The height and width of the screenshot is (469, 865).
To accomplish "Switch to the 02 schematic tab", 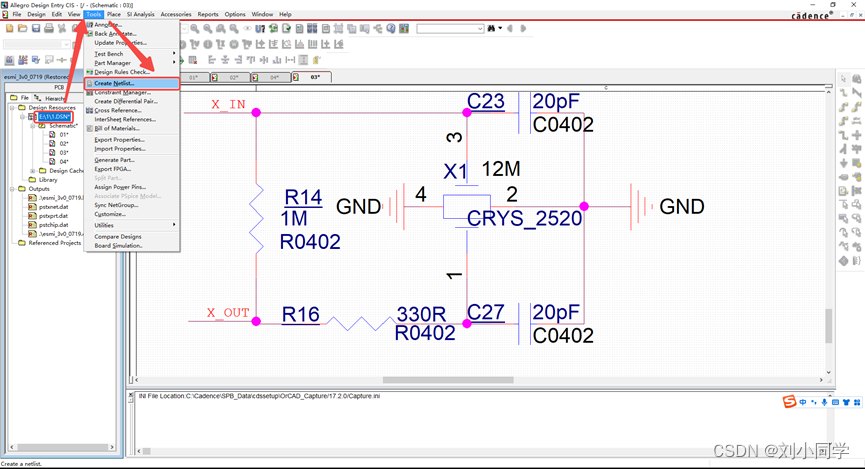I will coord(234,77).
